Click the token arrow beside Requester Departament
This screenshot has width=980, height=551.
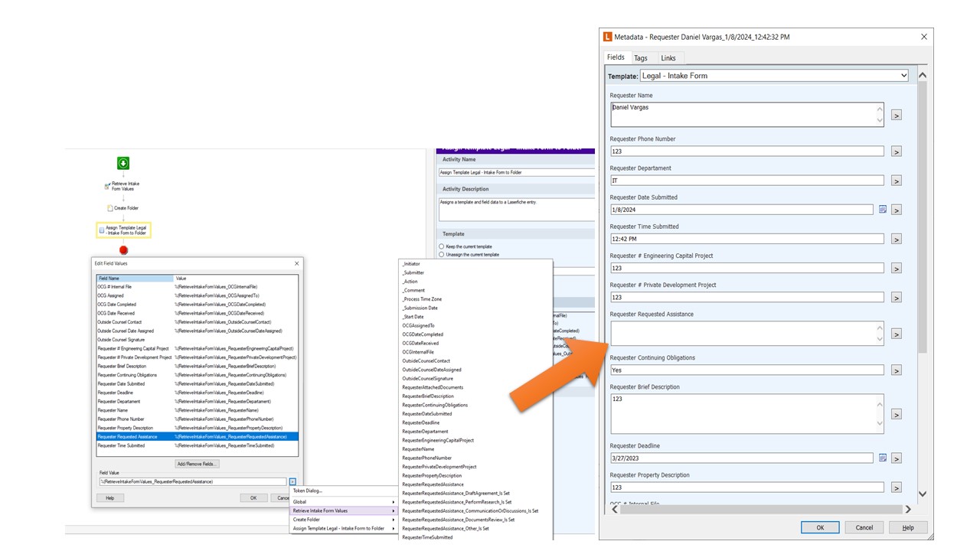[897, 181]
